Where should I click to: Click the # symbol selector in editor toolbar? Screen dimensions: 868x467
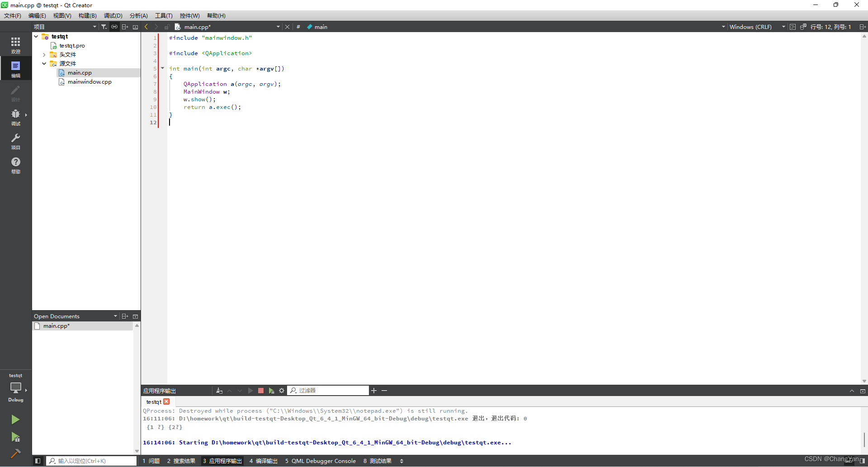pyautogui.click(x=298, y=27)
